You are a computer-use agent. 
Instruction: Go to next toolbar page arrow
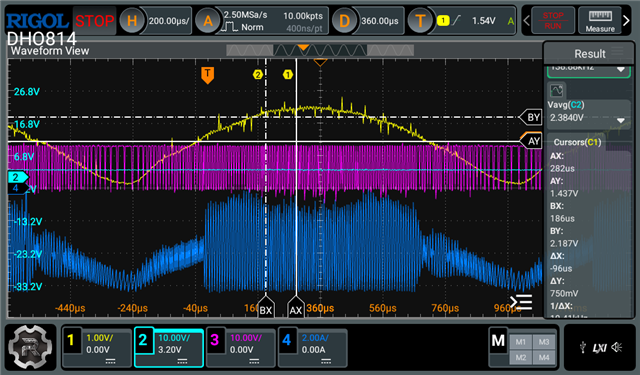coord(626,20)
